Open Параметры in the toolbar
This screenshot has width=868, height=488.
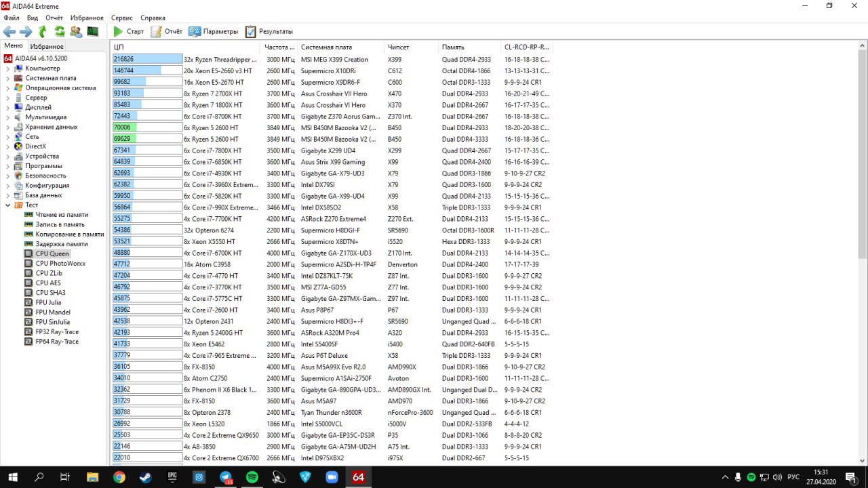(x=214, y=31)
